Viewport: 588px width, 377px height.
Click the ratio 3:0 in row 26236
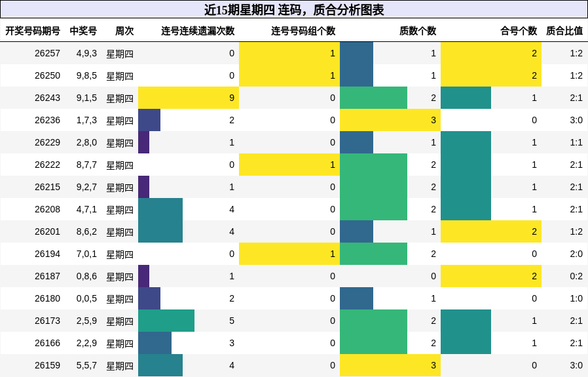coord(576,120)
